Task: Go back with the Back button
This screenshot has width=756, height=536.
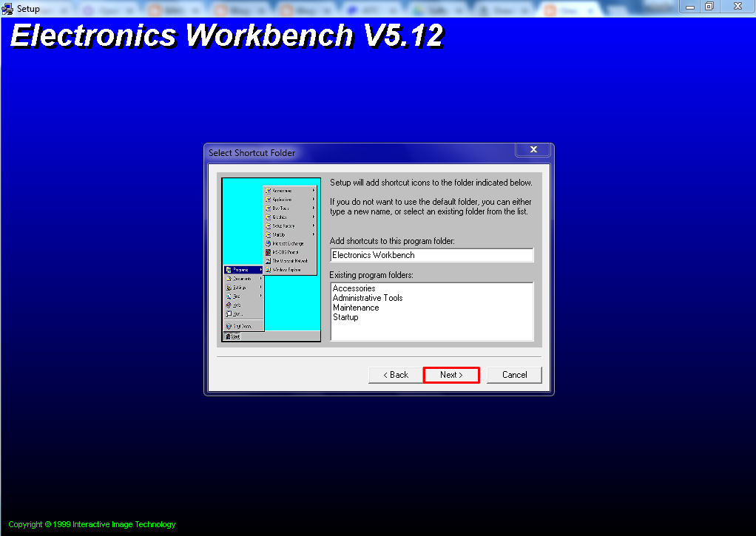Action: pyautogui.click(x=395, y=375)
